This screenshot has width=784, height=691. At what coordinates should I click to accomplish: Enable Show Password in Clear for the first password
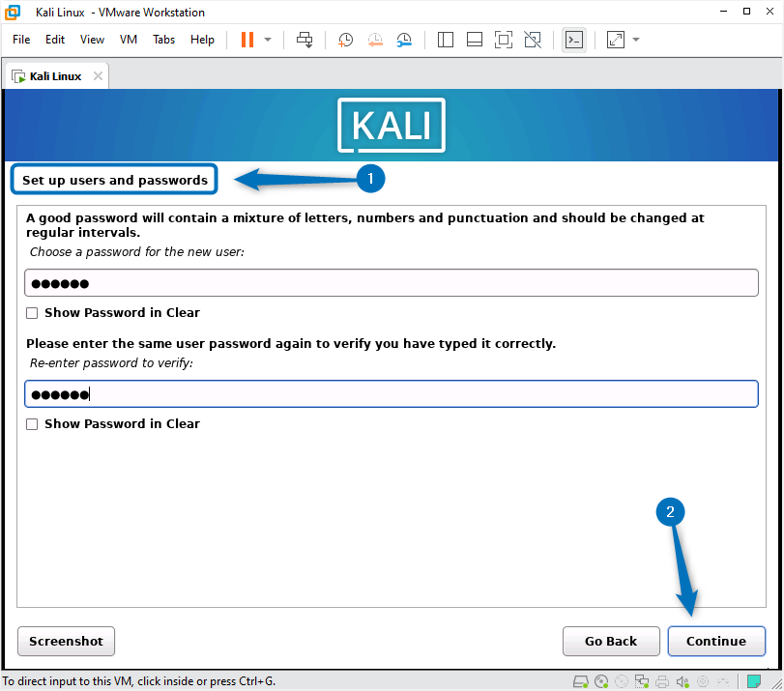coord(32,312)
